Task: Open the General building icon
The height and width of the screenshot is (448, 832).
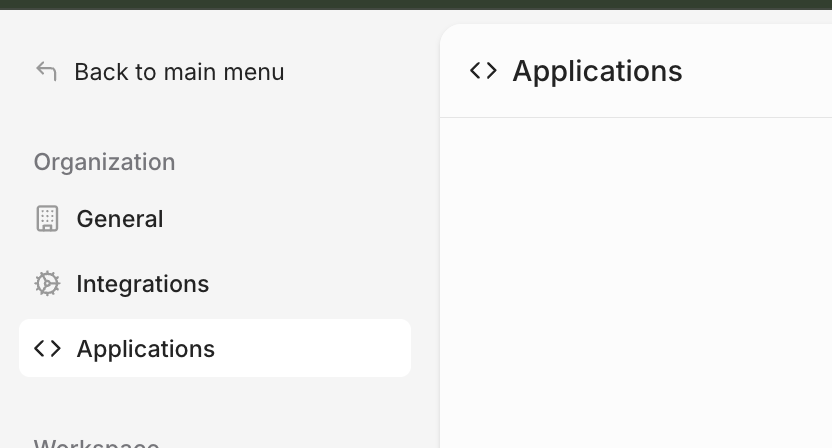Action: coord(47,219)
